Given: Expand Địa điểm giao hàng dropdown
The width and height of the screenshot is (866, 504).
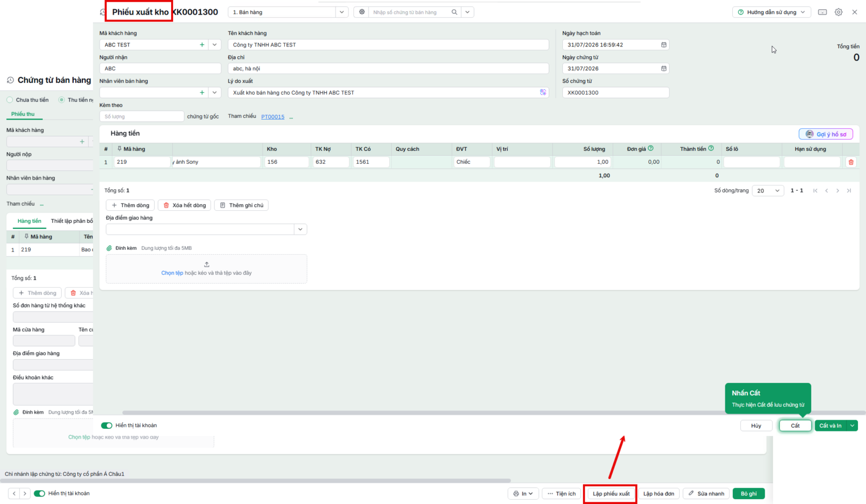Looking at the screenshot, I should coord(300,229).
